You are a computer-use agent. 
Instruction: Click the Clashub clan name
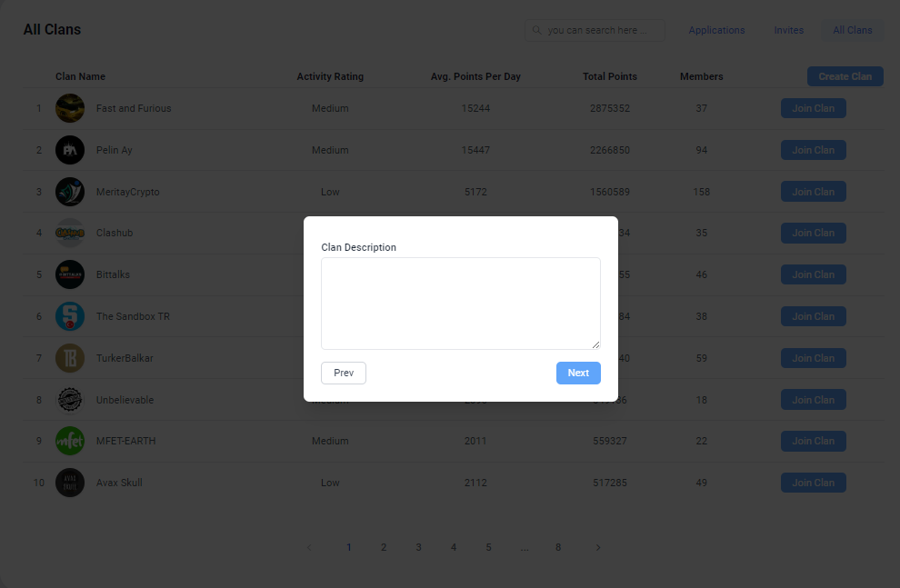coord(115,233)
